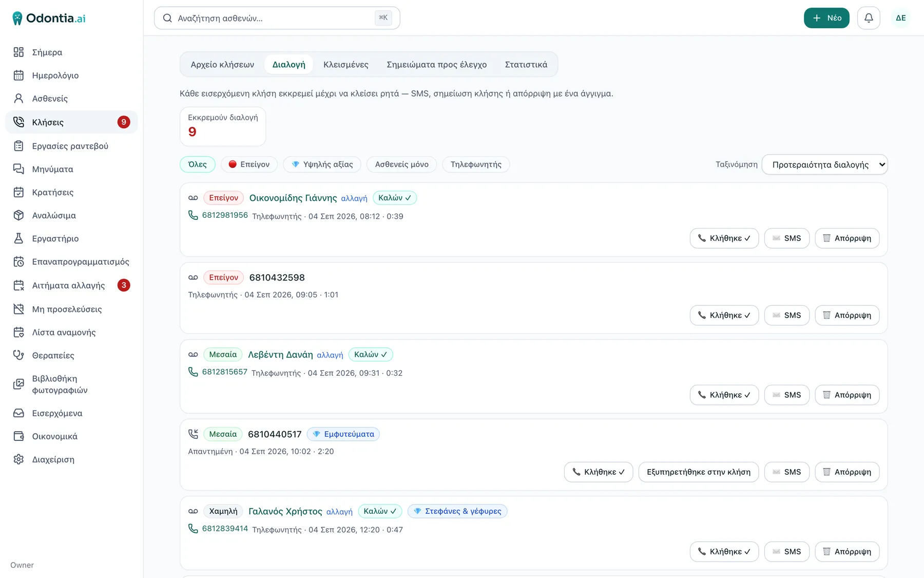Open the Ταξινόμηση sort dropdown
Screen dimensions: 924x578
point(825,164)
